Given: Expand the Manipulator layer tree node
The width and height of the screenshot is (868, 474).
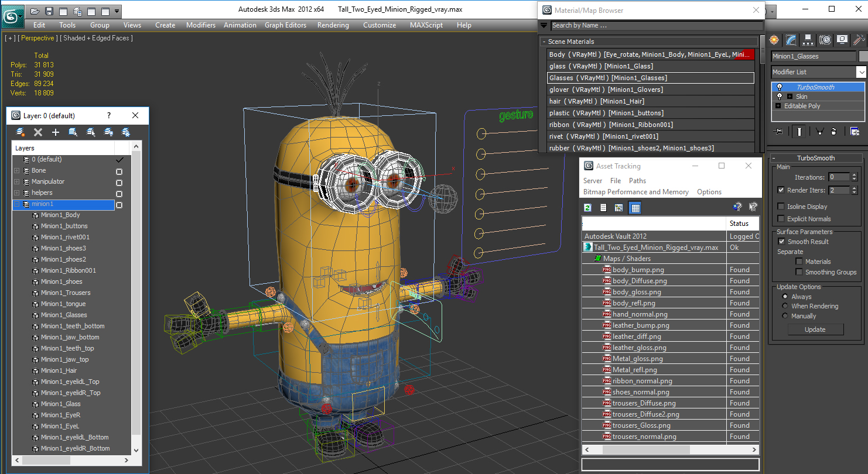Looking at the screenshot, I should (16, 182).
